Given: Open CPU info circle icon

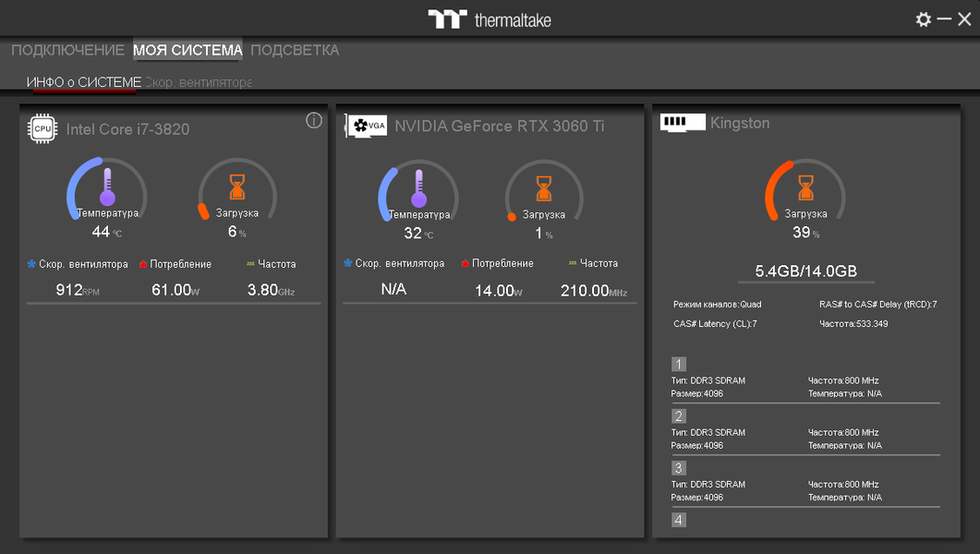Looking at the screenshot, I should 314,121.
